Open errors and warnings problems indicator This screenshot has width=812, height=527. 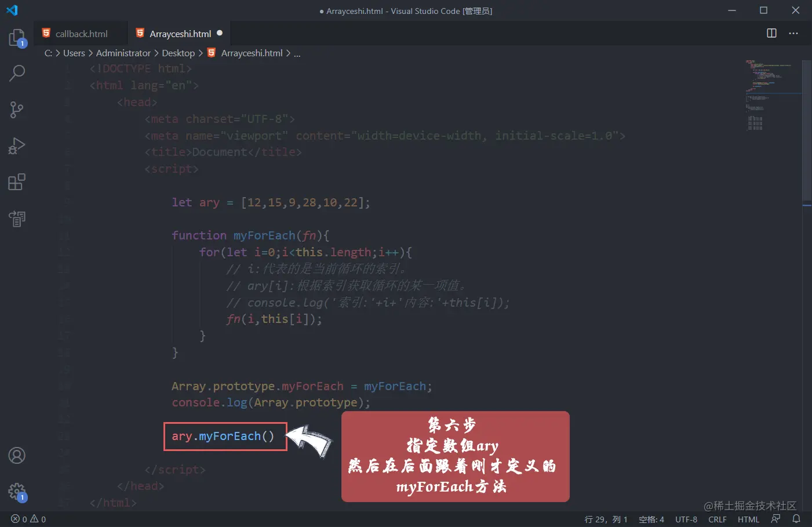(28, 519)
